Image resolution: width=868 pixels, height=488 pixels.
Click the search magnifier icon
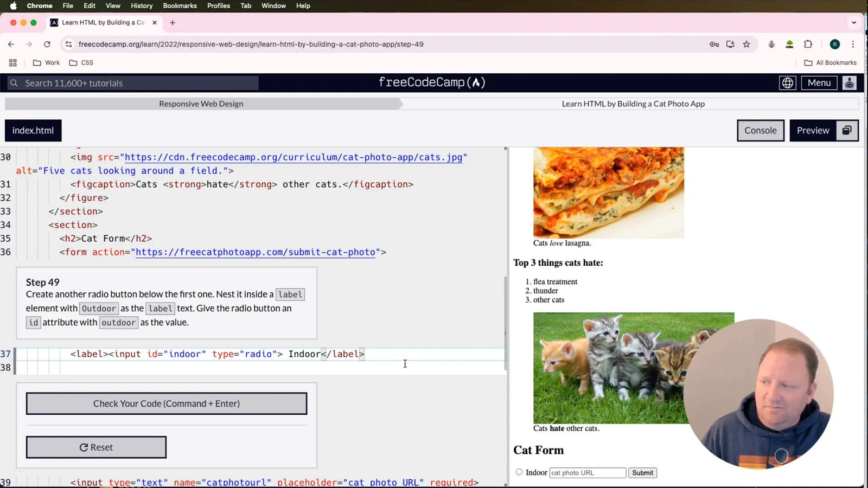[x=14, y=83]
